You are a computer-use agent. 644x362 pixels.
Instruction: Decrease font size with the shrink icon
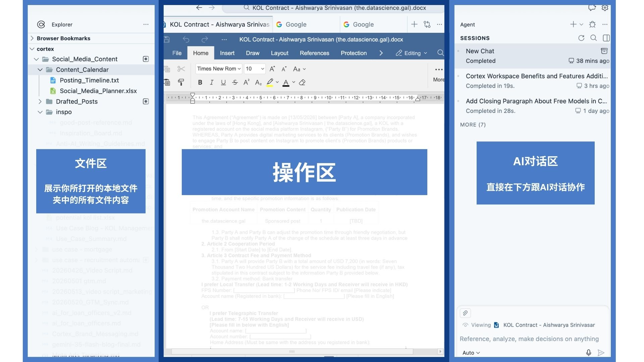click(284, 69)
